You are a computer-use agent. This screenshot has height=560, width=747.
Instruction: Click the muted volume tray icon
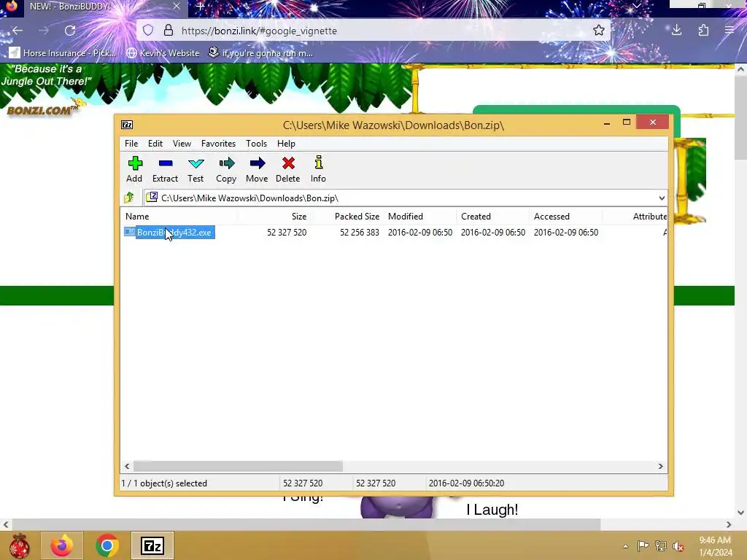pos(678,546)
